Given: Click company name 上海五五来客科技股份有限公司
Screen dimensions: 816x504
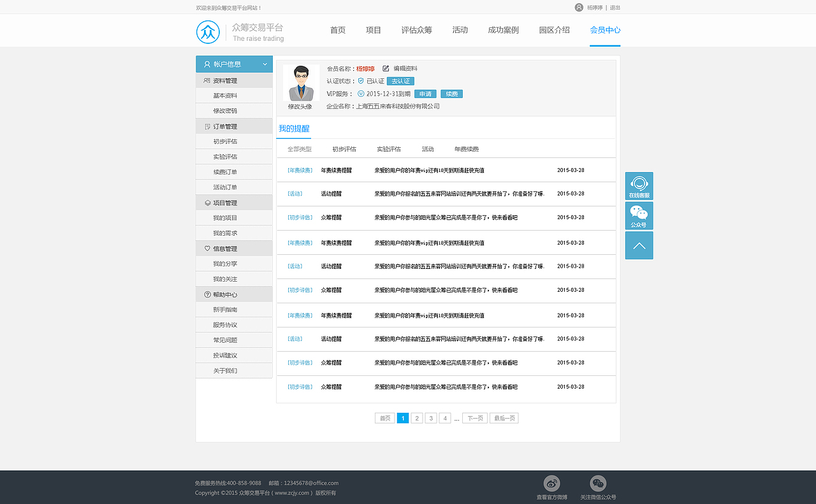Looking at the screenshot, I should (398, 106).
